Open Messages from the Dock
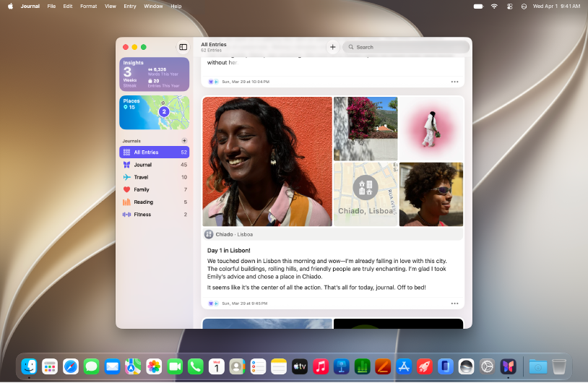The image size is (588, 383). (91, 366)
